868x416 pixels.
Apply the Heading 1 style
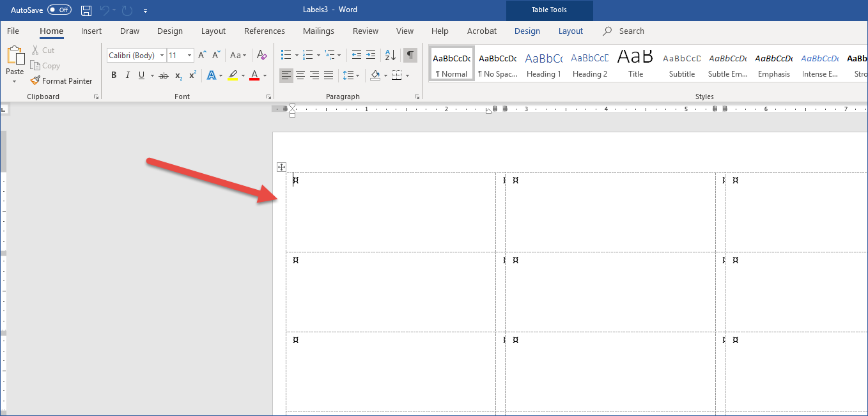[x=544, y=64]
